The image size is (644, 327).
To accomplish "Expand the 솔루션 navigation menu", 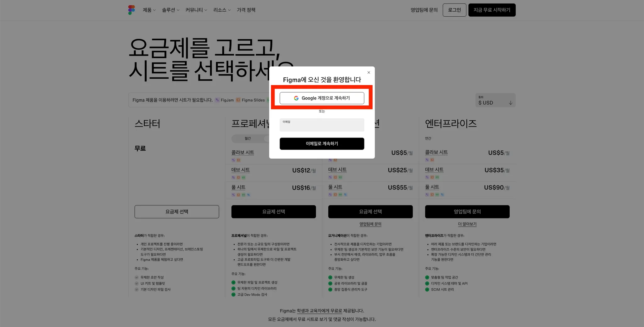I will coord(171,10).
